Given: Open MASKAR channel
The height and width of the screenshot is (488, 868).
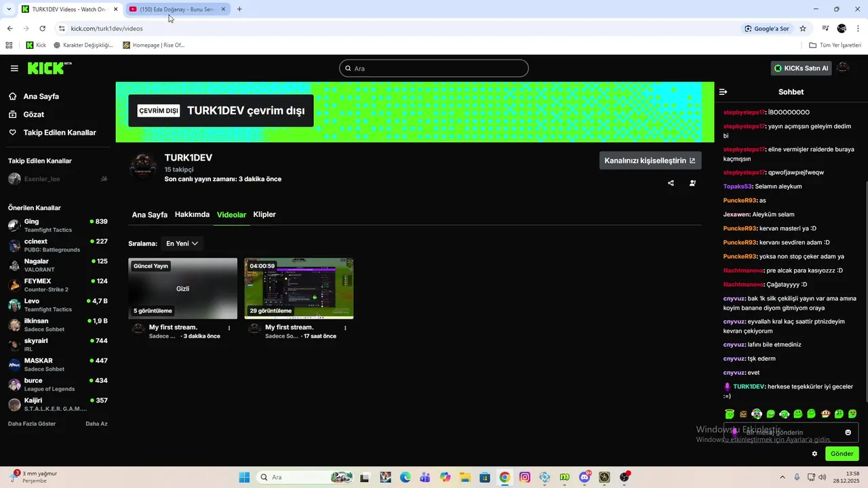Looking at the screenshot, I should click(58, 365).
